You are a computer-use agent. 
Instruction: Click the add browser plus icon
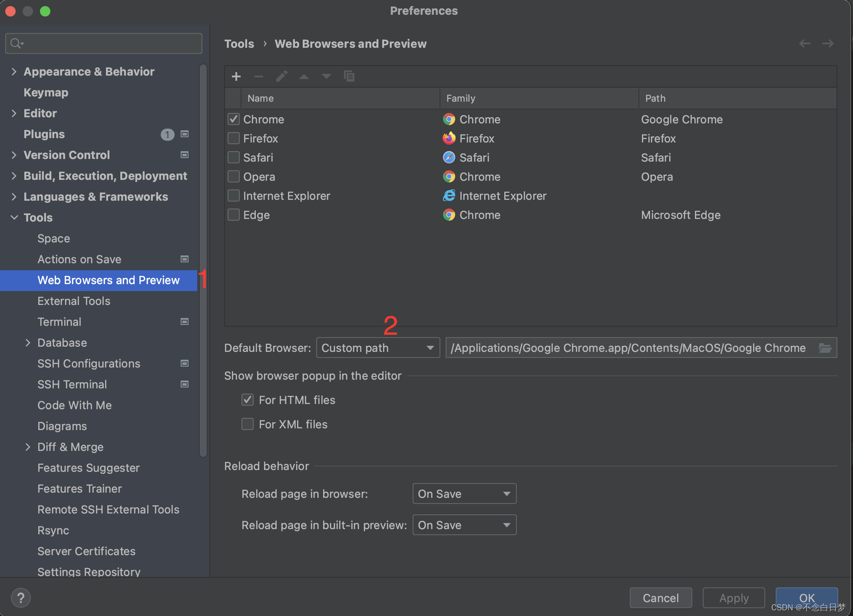click(236, 76)
